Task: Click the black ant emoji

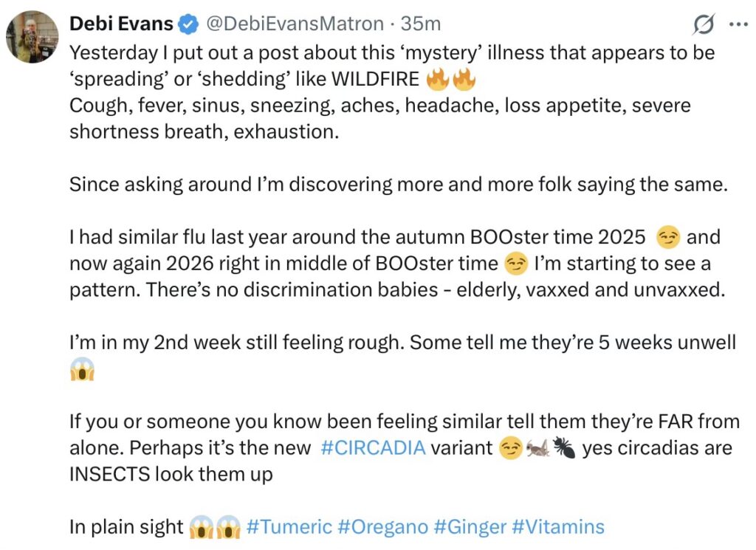Action: coord(564,448)
